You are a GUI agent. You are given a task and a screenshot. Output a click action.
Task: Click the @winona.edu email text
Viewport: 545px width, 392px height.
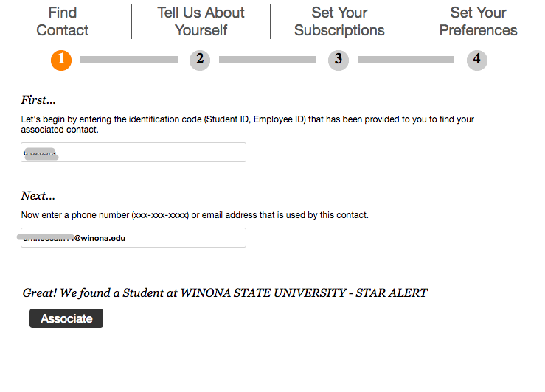tap(99, 238)
